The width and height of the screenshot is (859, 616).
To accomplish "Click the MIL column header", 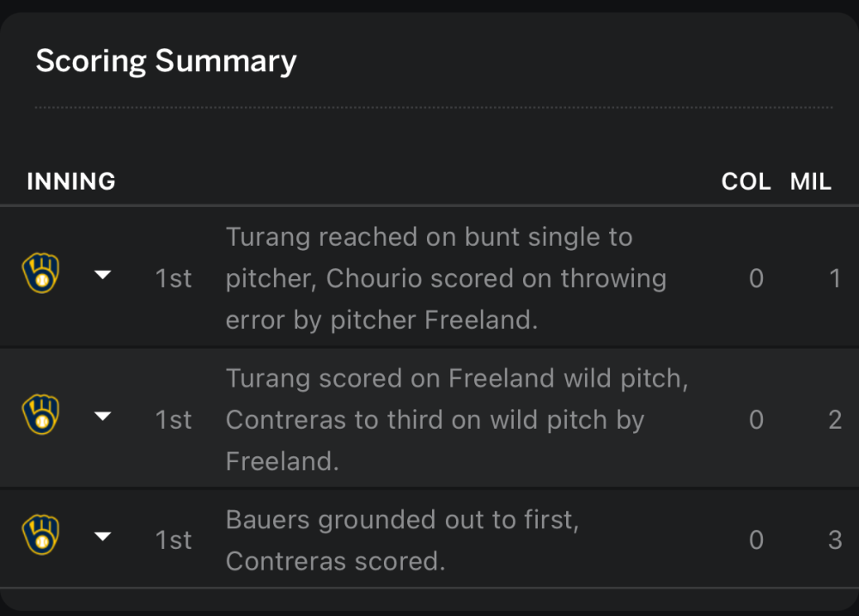I will click(x=811, y=181).
